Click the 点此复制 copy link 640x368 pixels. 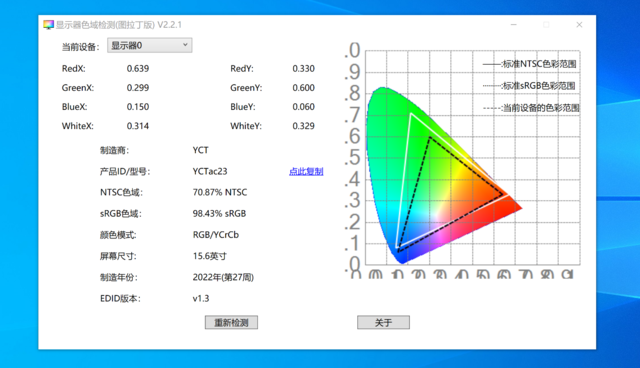pos(306,172)
